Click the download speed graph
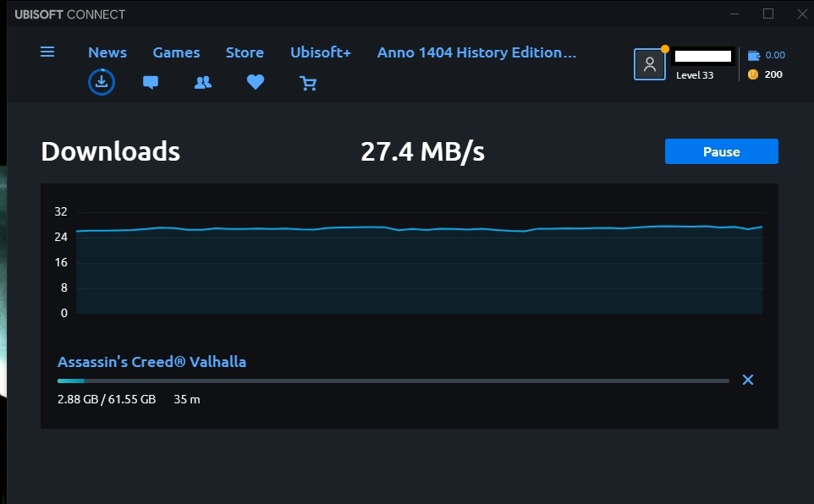This screenshot has width=814, height=504. coord(420,263)
